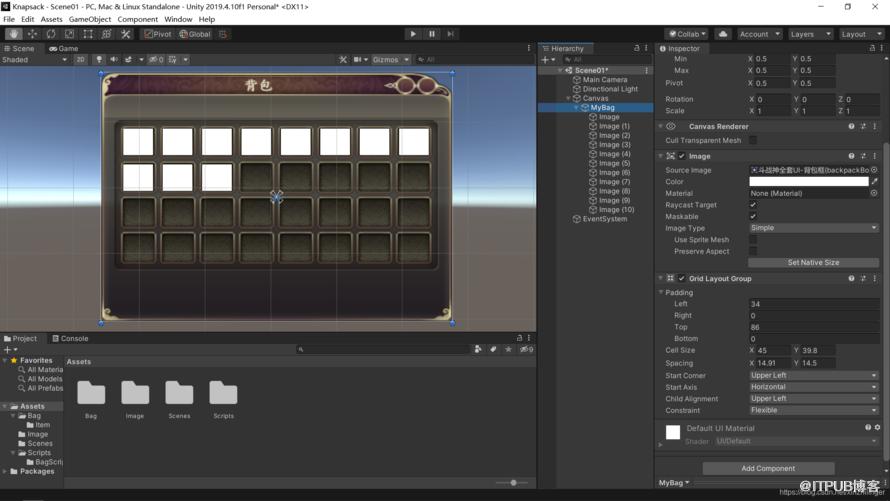Open the Window menu
The height and width of the screenshot is (501, 890).
[178, 19]
